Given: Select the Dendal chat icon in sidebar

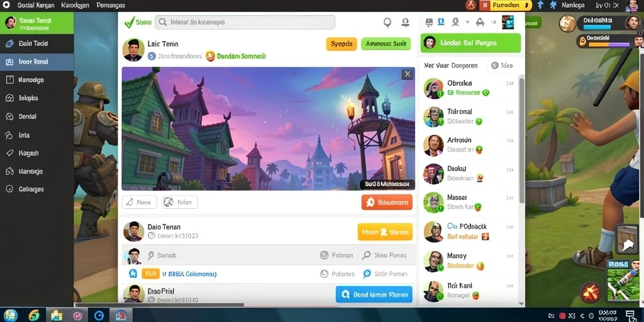Looking at the screenshot, I should pyautogui.click(x=10, y=116).
